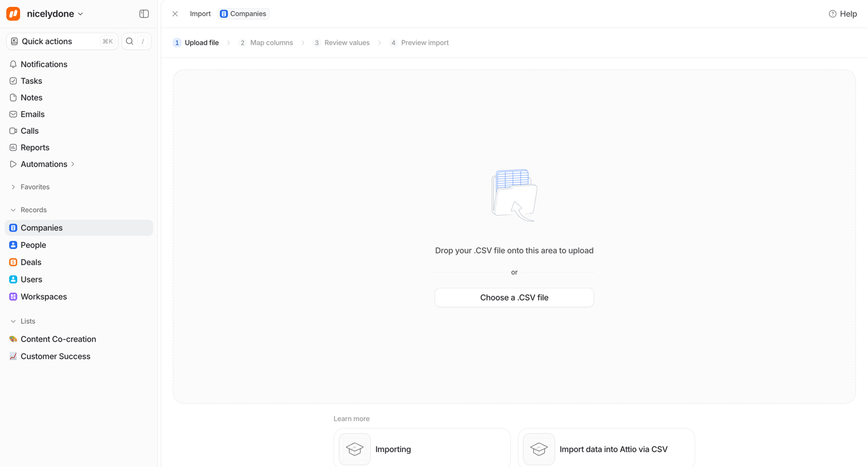Open Notes in the sidebar
Viewport: 868px width, 467px height.
pyautogui.click(x=31, y=98)
